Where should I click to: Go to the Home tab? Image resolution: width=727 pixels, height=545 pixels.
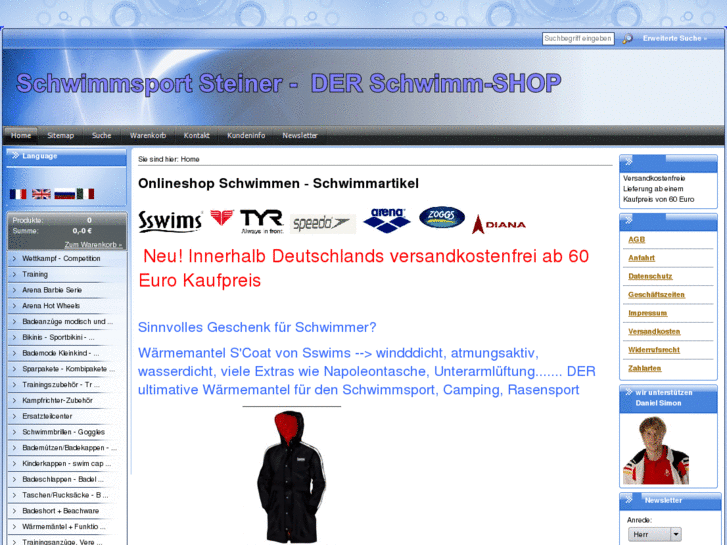(x=21, y=135)
